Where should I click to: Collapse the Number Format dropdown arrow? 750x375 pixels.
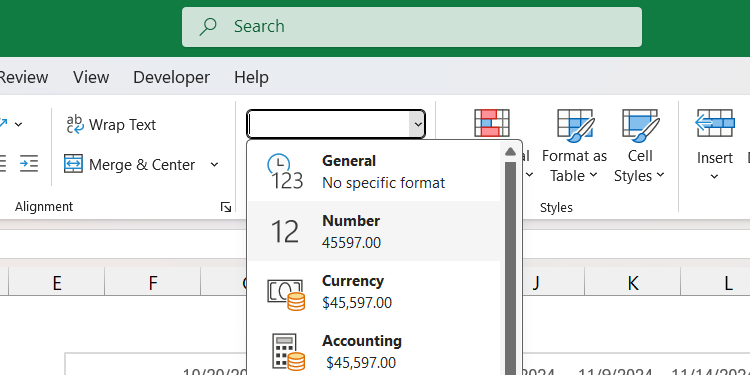(x=418, y=124)
